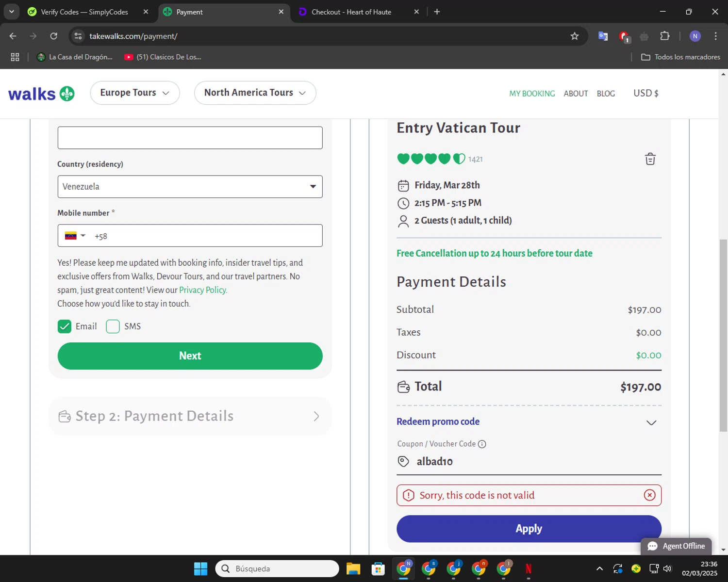This screenshot has height=582, width=728.
Task: Open the MY BOOKING page
Action: pyautogui.click(x=532, y=94)
